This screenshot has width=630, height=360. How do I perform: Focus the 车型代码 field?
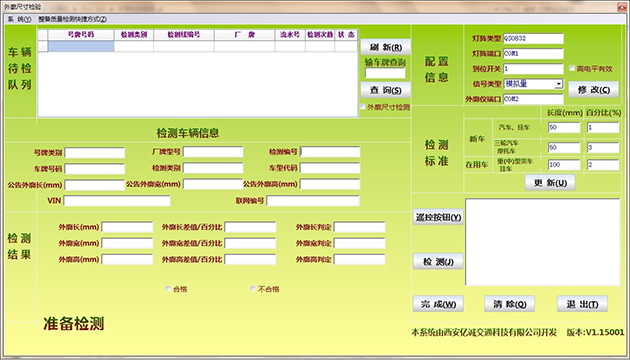pyautogui.click(x=330, y=168)
